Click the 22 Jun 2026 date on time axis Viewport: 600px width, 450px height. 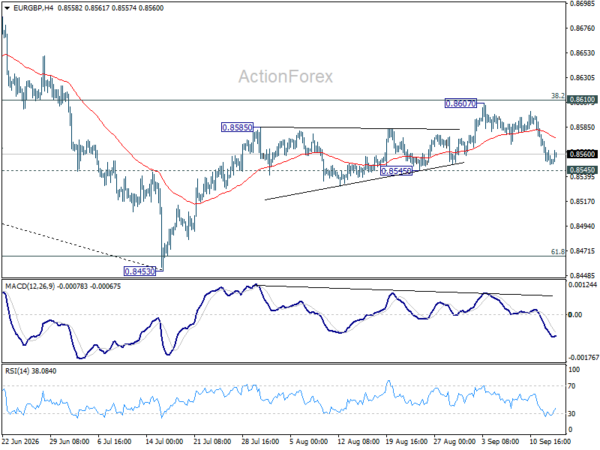click(20, 442)
